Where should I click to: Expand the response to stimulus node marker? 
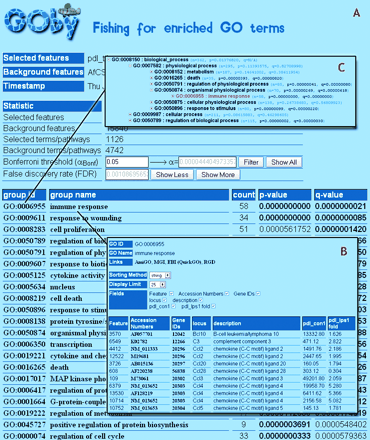tap(151, 108)
